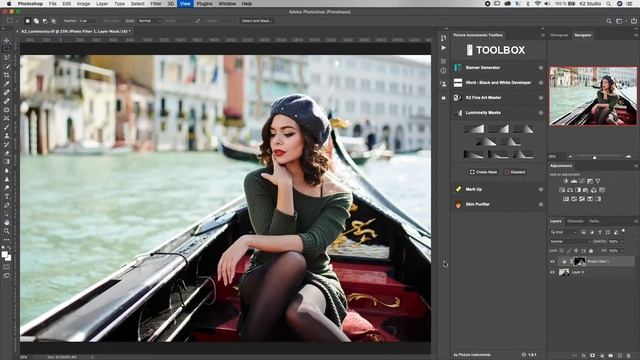
Task: Add a Curves adjustment
Action: coord(582,181)
